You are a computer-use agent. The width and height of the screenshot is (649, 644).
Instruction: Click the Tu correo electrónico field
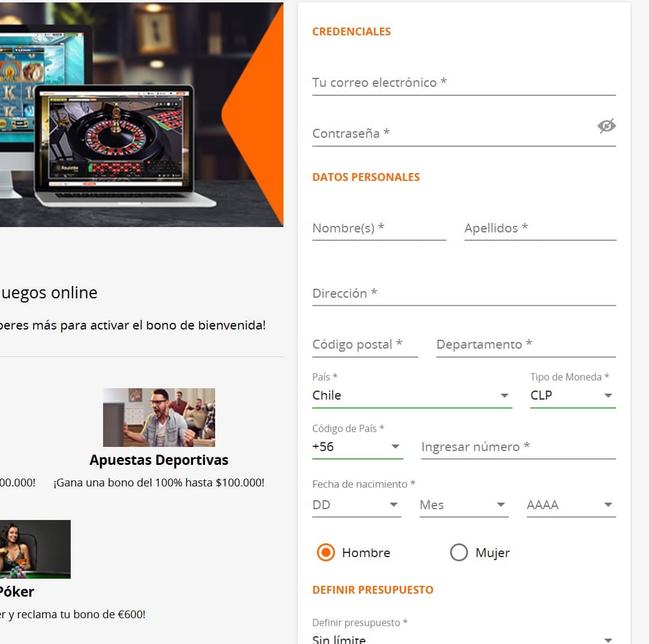click(464, 83)
